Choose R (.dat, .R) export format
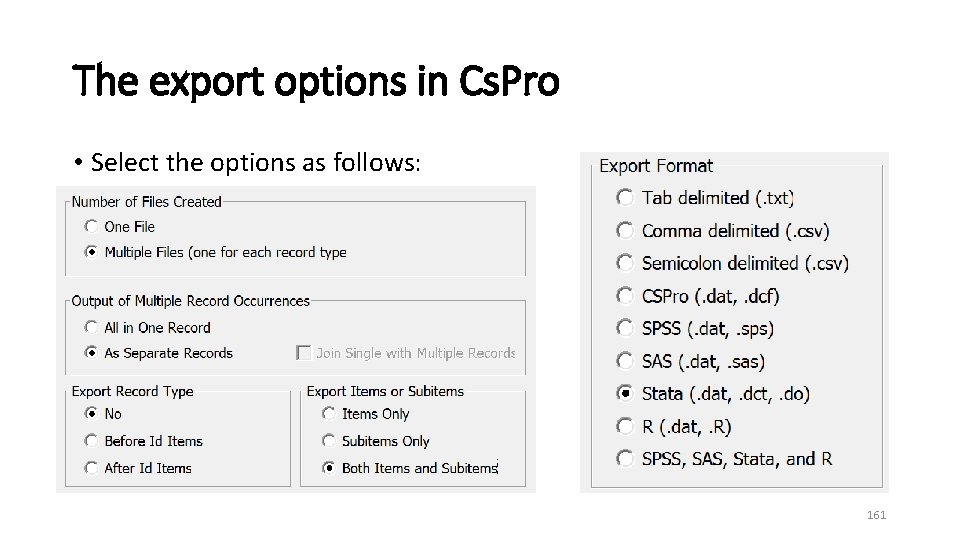This screenshot has height=540, width=960. pyautogui.click(x=625, y=426)
